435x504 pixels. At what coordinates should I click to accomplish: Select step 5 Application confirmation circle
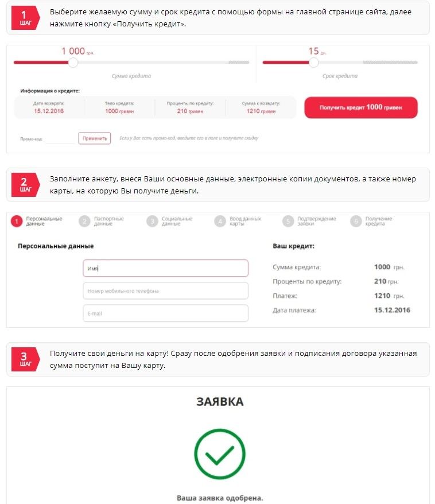[x=289, y=221]
